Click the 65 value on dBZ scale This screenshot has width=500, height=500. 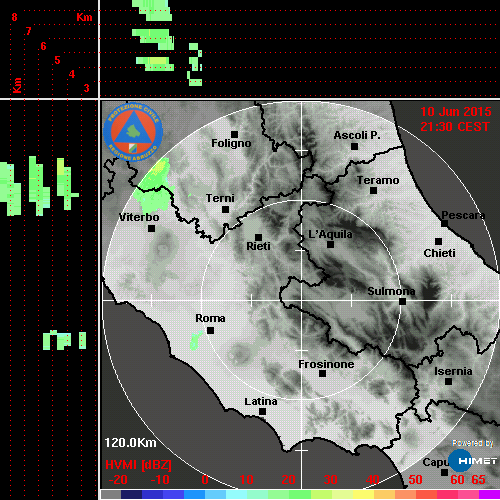click(x=478, y=480)
